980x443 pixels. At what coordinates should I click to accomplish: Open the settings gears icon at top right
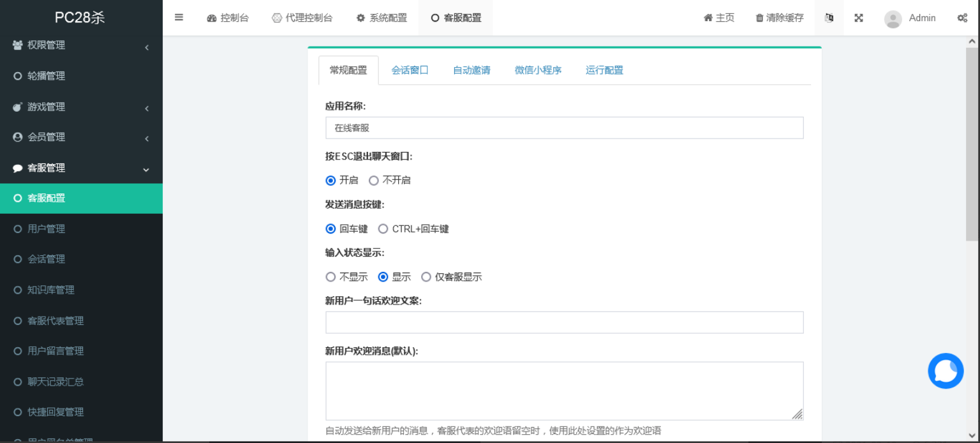tap(962, 18)
